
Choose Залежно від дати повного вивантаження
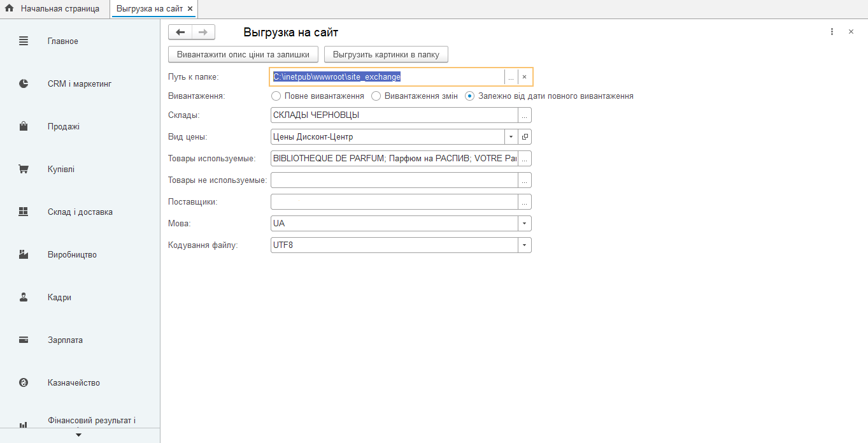point(470,96)
